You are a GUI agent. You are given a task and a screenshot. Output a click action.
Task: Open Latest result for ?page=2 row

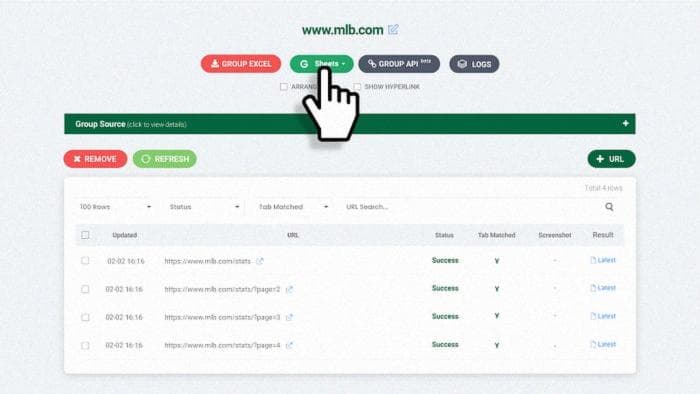603,288
